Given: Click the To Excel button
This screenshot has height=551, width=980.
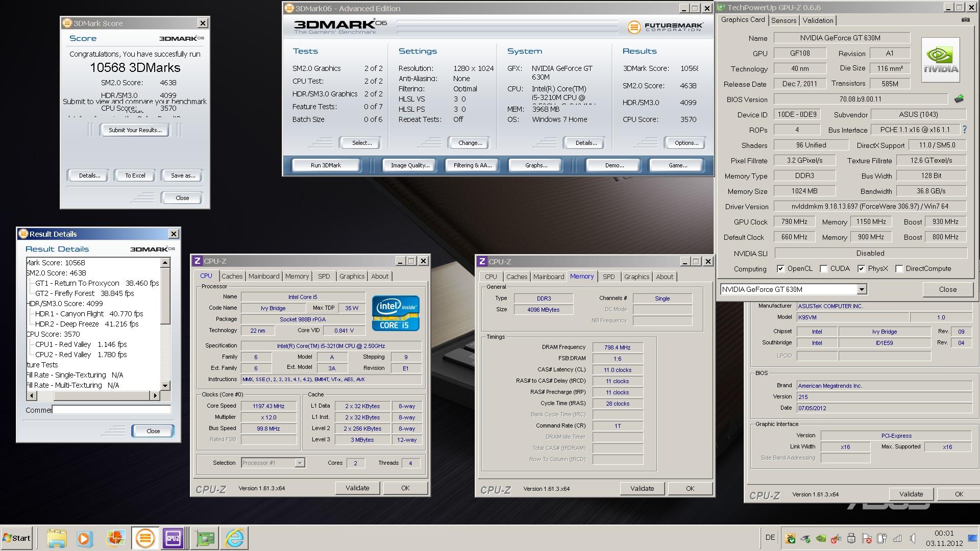Looking at the screenshot, I should (x=135, y=176).
